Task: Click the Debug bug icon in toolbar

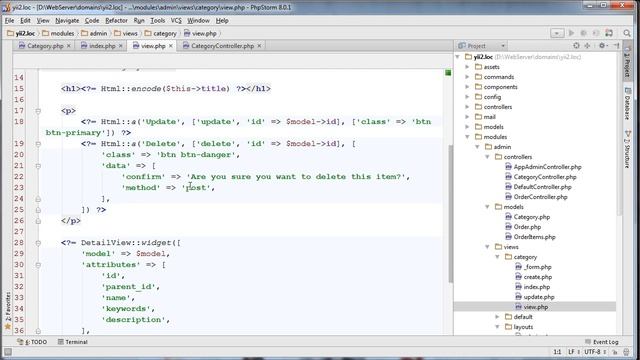Action: coord(584,33)
